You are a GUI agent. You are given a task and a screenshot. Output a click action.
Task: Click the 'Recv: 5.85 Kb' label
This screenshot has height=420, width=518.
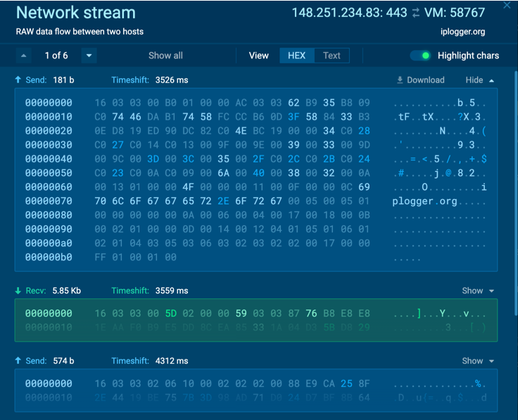pos(53,291)
